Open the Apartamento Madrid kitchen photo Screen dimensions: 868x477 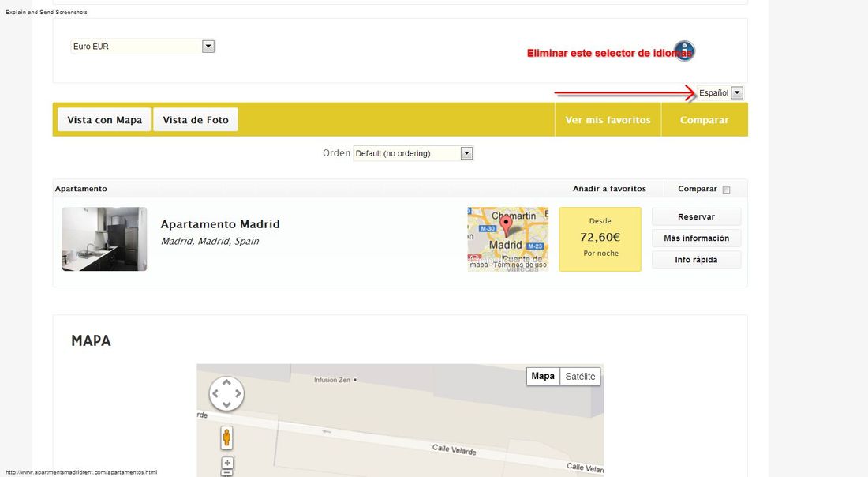tap(105, 238)
